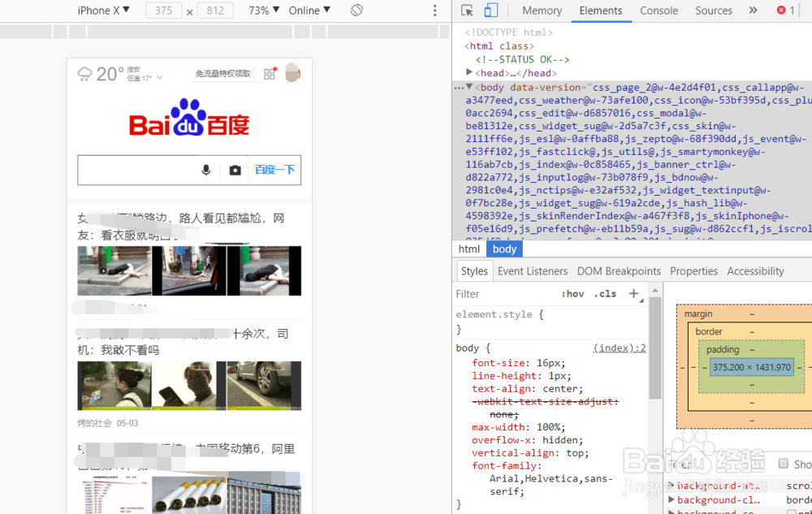This screenshot has height=514, width=812.
Task: Click the max-width: 100% declaration
Action: (x=518, y=427)
